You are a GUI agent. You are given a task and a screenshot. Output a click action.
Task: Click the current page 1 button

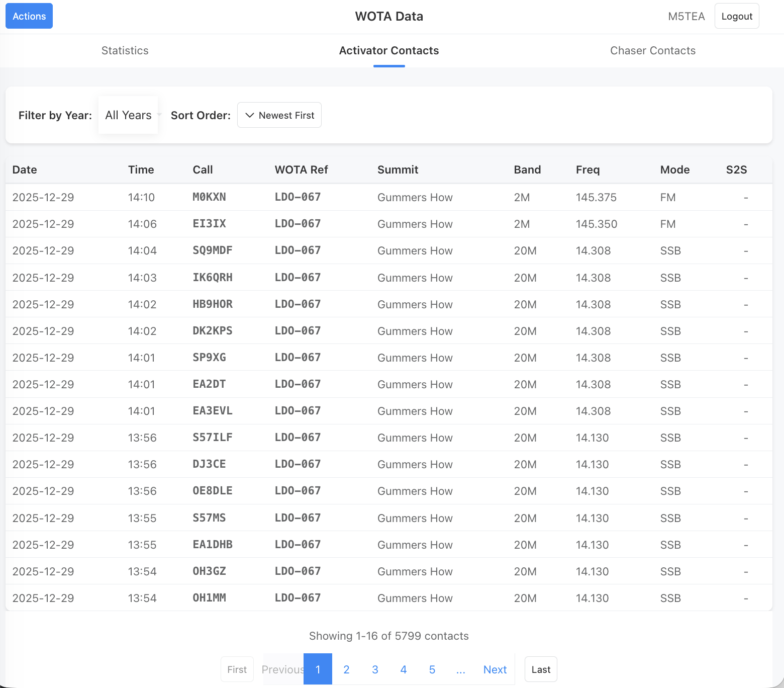(x=318, y=669)
